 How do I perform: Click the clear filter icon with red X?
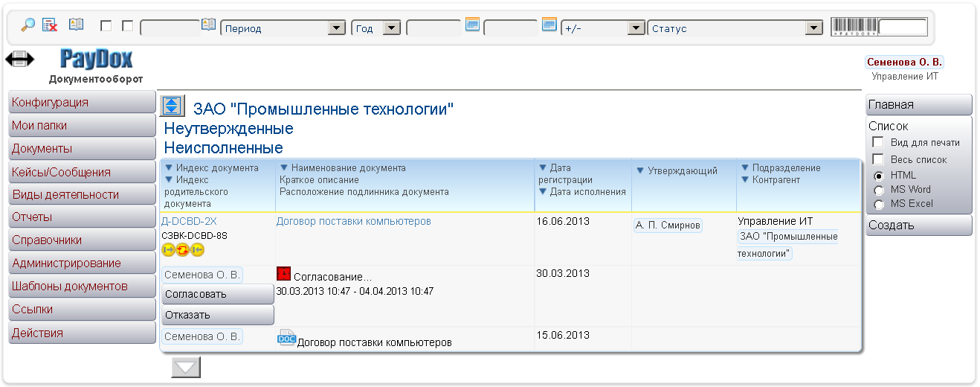coord(50,25)
